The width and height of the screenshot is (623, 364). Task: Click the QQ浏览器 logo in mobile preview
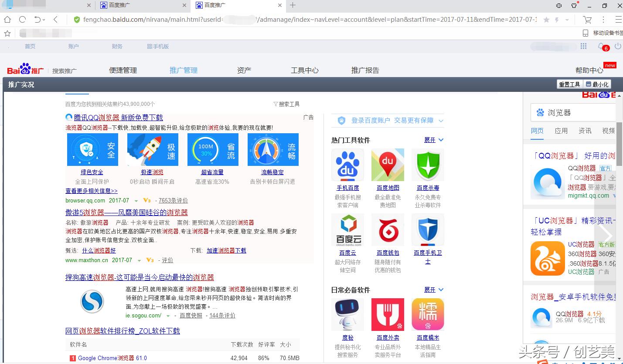pyautogui.click(x=548, y=183)
